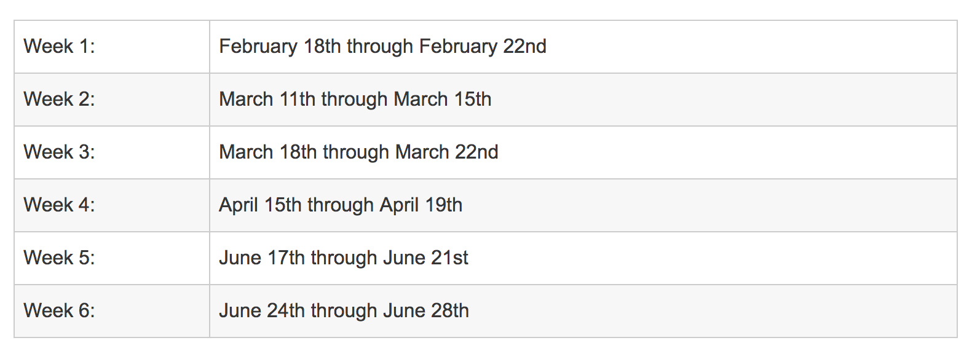Click the "June 17th" start date text

click(x=262, y=258)
